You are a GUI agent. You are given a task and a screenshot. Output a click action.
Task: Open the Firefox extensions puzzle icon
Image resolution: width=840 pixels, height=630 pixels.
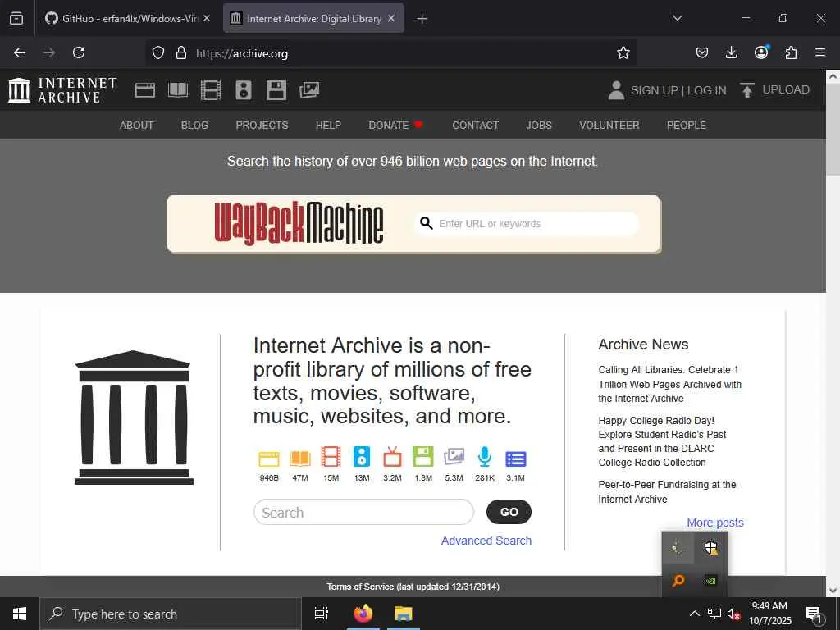coord(791,52)
